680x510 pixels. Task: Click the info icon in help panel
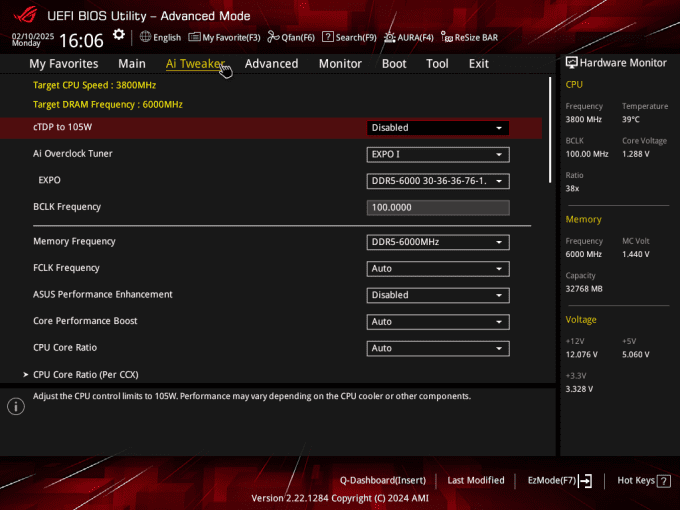[x=16, y=406]
